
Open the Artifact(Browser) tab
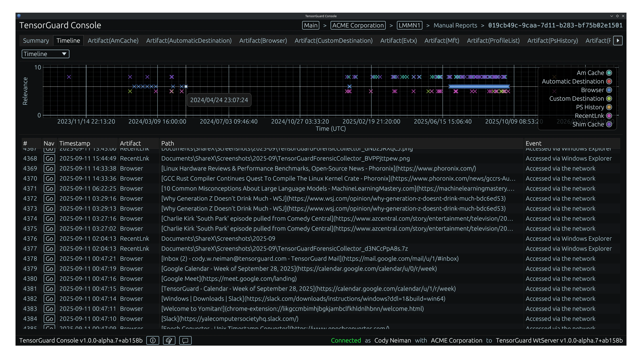263,41
